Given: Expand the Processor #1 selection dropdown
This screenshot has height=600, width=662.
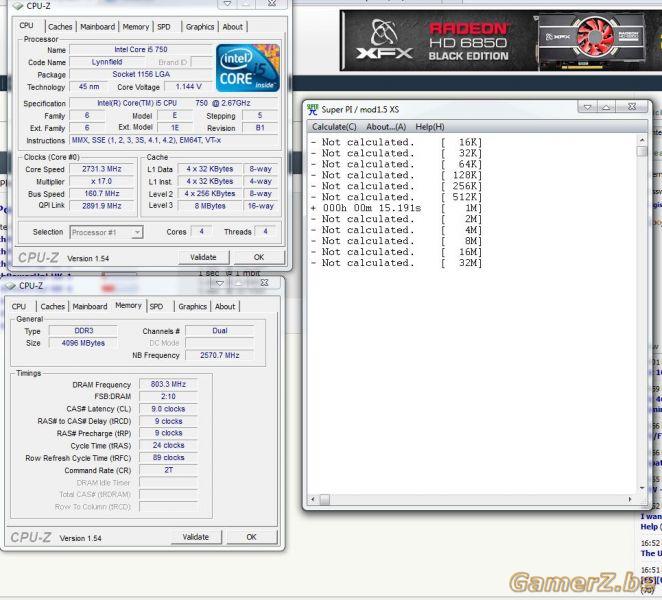Looking at the screenshot, I should pos(137,232).
